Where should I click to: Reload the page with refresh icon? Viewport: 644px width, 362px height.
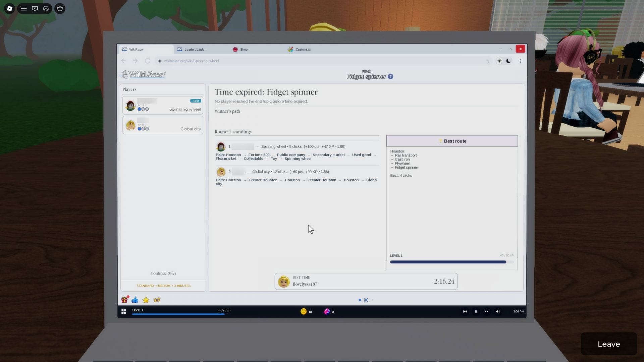tap(147, 61)
